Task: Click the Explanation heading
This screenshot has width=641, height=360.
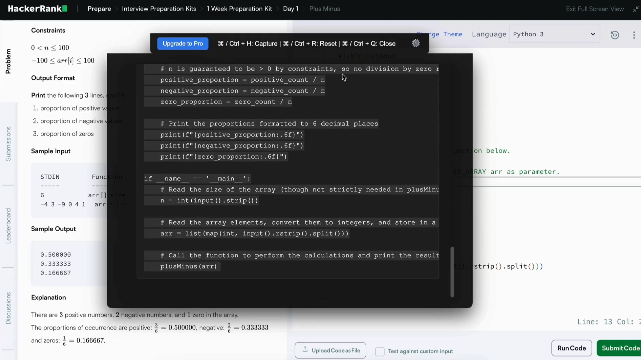Action: [49, 297]
